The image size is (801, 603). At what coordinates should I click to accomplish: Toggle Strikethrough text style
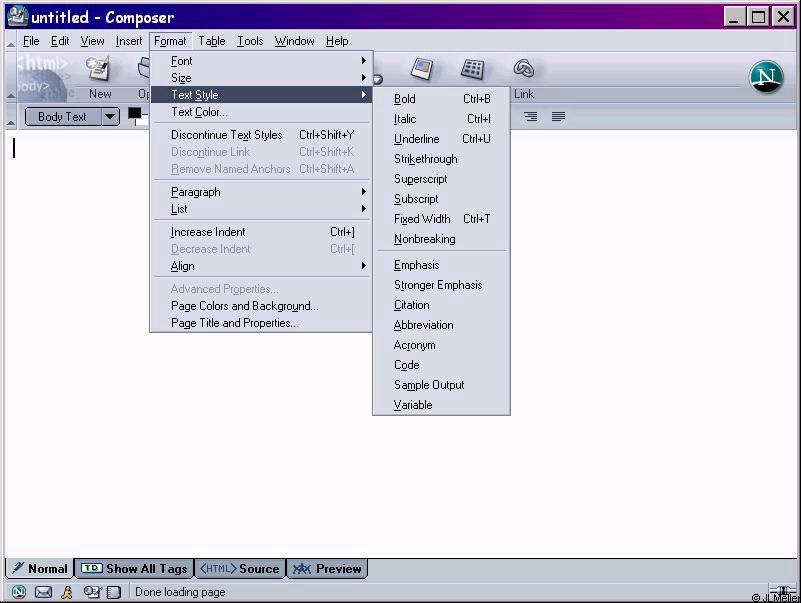441,159
